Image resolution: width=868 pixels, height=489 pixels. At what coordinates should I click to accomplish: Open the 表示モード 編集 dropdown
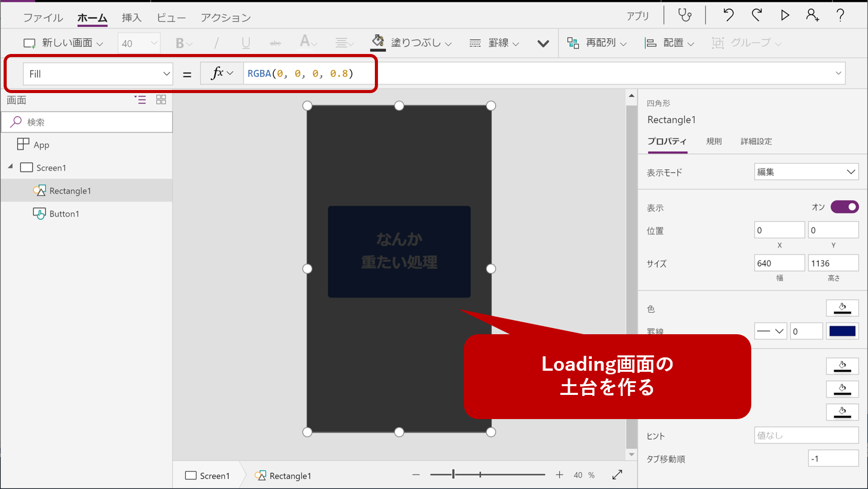806,172
